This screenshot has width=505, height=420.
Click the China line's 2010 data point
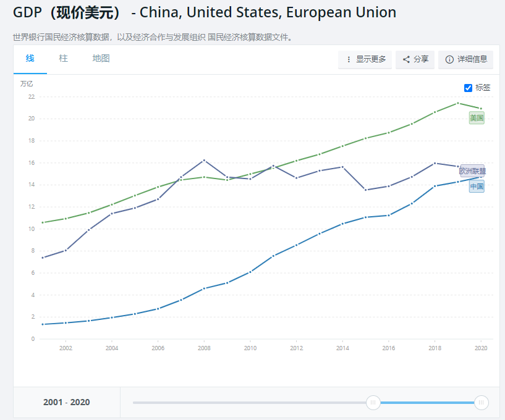click(x=250, y=272)
